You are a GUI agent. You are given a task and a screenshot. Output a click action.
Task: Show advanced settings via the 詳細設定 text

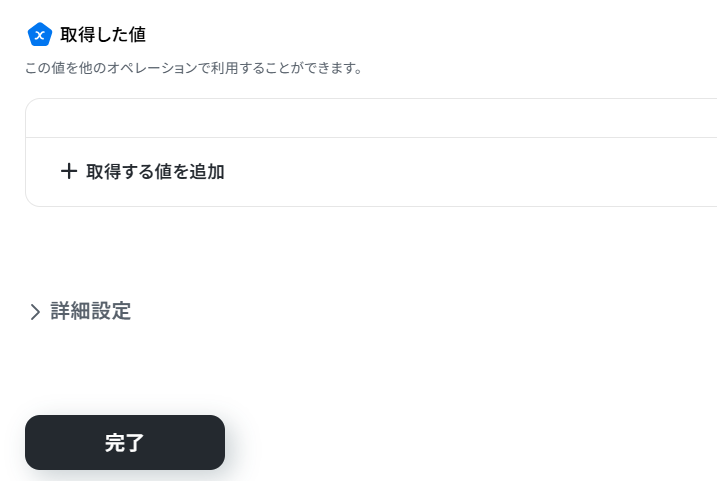(91, 311)
